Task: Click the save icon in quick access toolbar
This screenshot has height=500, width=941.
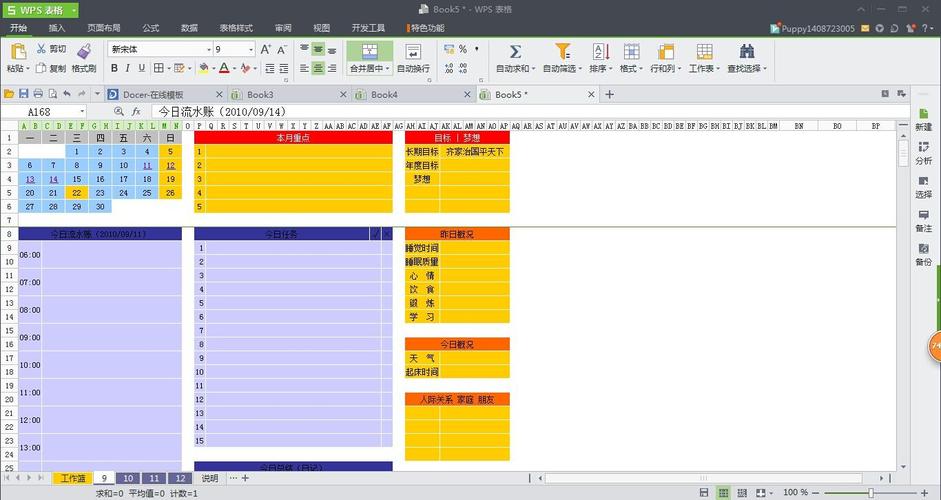Action: pyautogui.click(x=24, y=94)
